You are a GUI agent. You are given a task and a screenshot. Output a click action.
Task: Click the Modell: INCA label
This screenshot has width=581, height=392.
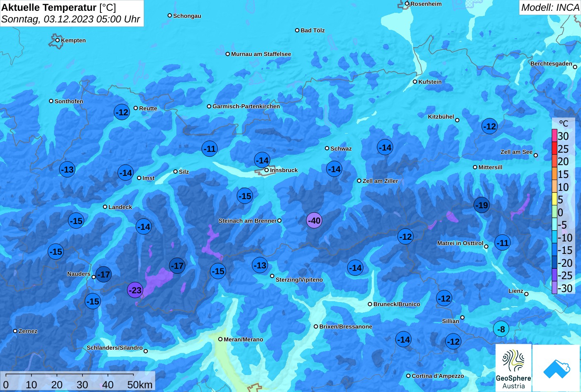[x=550, y=7]
